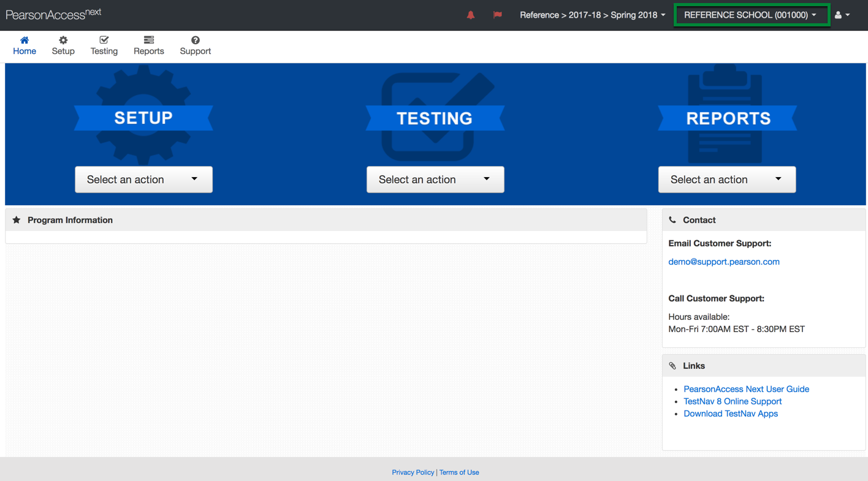Click the PearsonAccess next logo
The height and width of the screenshot is (481, 868).
click(53, 14)
